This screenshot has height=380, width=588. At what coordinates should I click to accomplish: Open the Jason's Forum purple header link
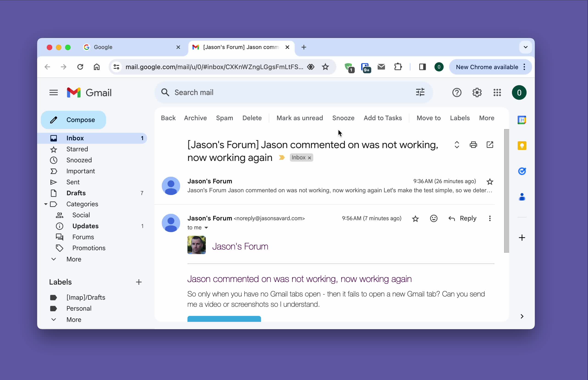click(240, 246)
